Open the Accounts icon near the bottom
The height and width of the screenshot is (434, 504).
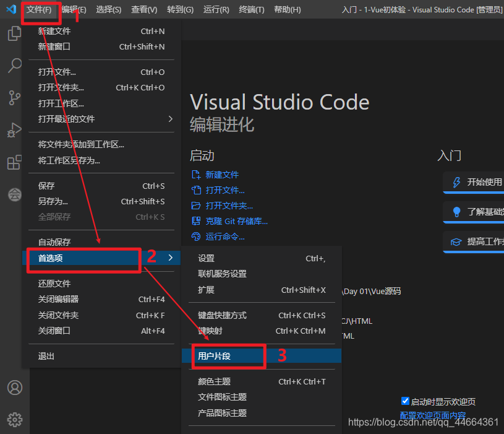click(14, 387)
